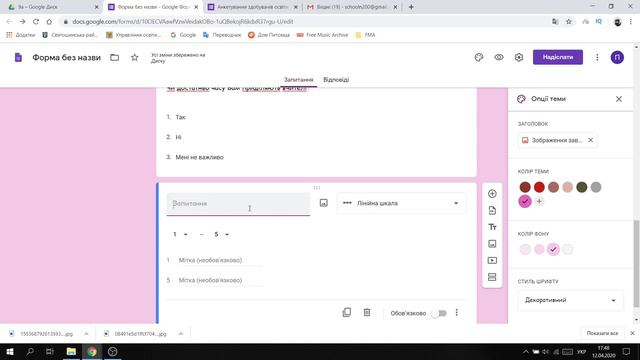The width and height of the screenshot is (640, 360).
Task: Import questions using the sidebar icon
Action: 492,210
